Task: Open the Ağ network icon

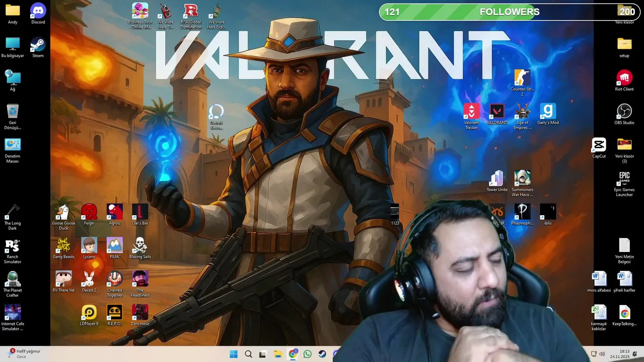Action: tap(13, 80)
